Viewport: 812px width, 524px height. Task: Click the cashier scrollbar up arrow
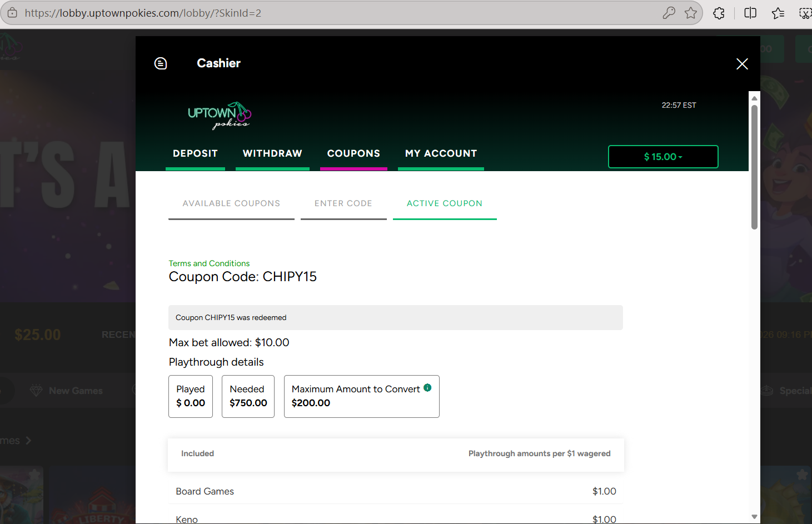point(754,98)
